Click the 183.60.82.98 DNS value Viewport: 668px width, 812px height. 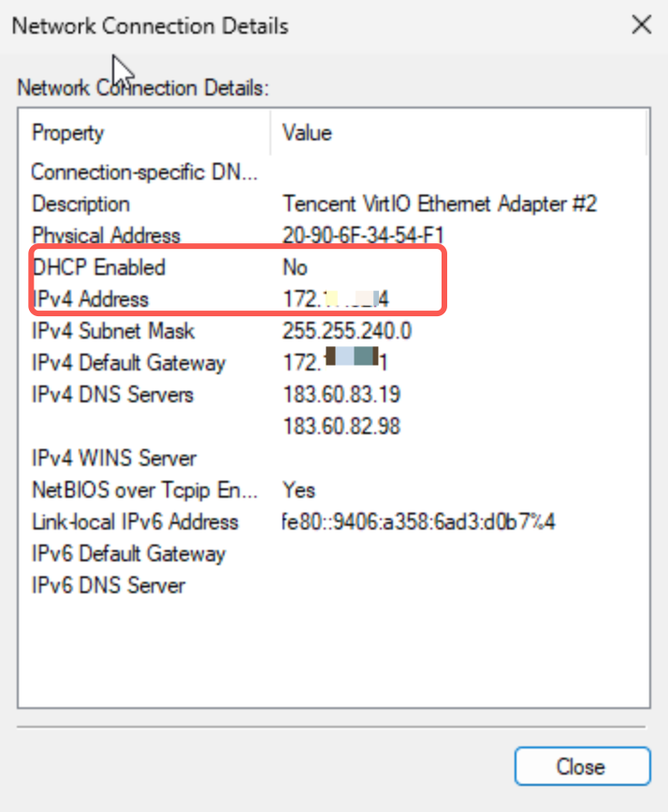[x=341, y=427]
